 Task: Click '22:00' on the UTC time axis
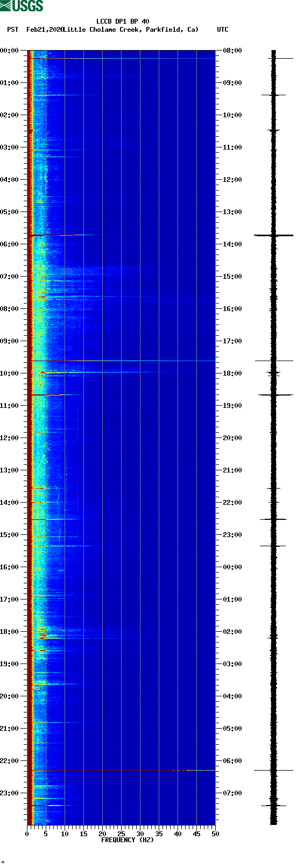(232, 503)
